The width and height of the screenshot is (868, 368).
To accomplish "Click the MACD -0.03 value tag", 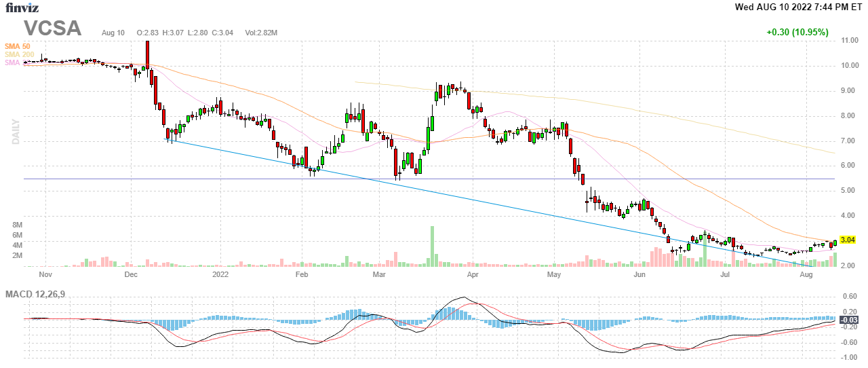I will click(849, 320).
